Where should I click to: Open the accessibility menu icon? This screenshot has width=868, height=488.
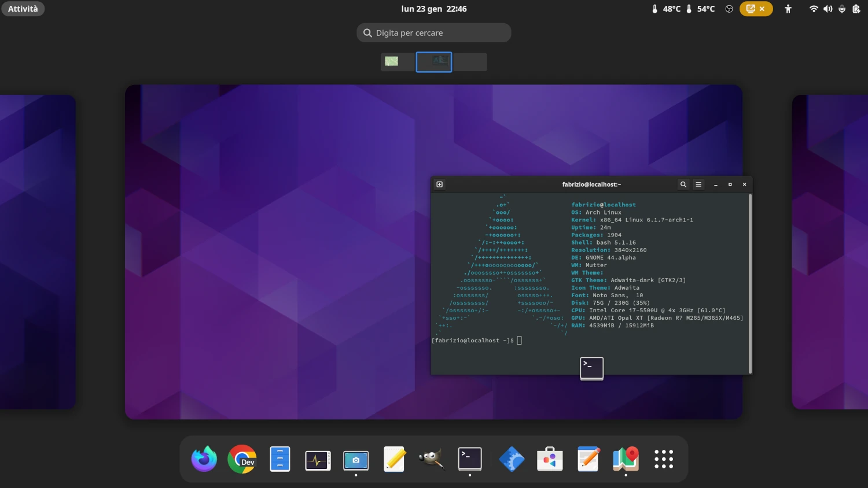[x=788, y=9]
